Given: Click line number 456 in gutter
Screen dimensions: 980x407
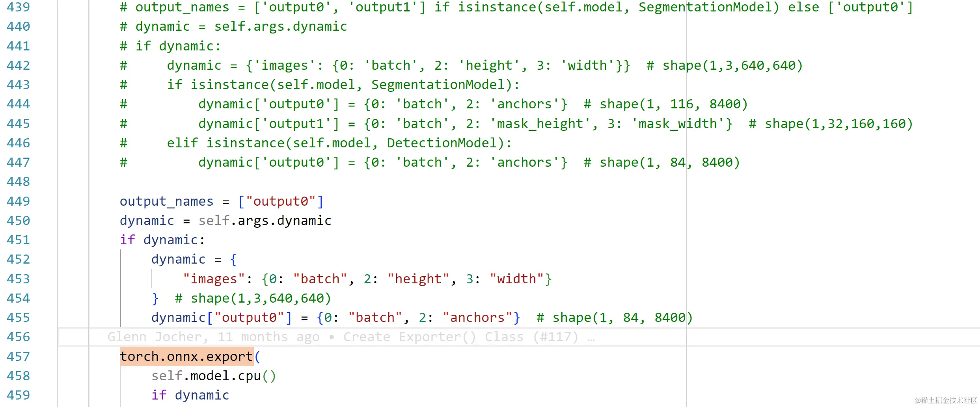Looking at the screenshot, I should click(x=18, y=337).
